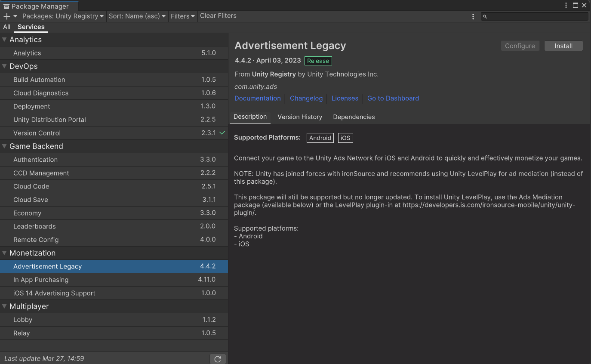Open the add package dropdown arrow

[x=15, y=16]
